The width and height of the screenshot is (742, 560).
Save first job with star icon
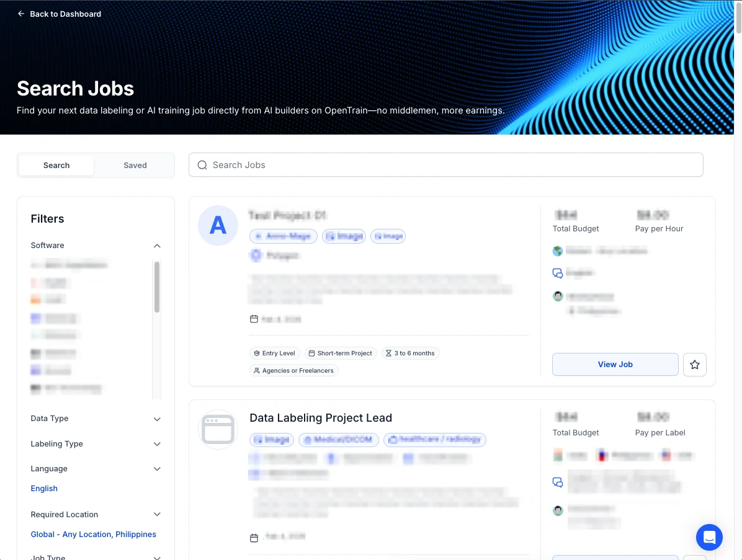[695, 364]
